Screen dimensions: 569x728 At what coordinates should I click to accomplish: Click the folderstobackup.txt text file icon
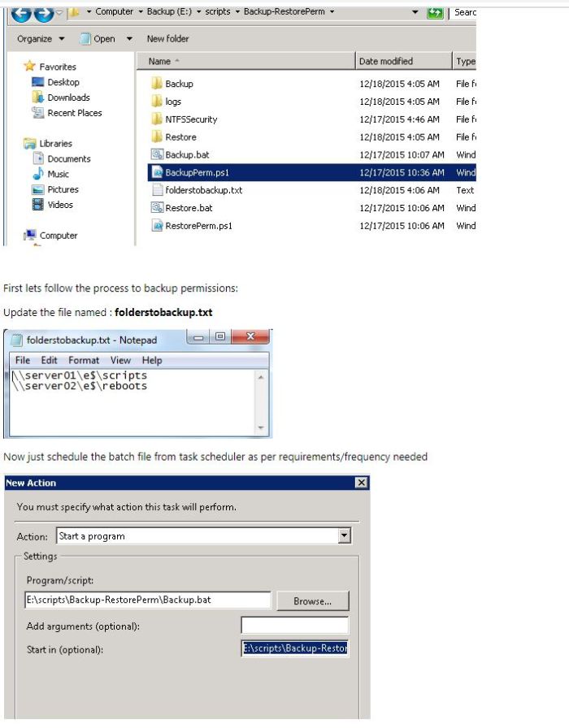coord(158,190)
